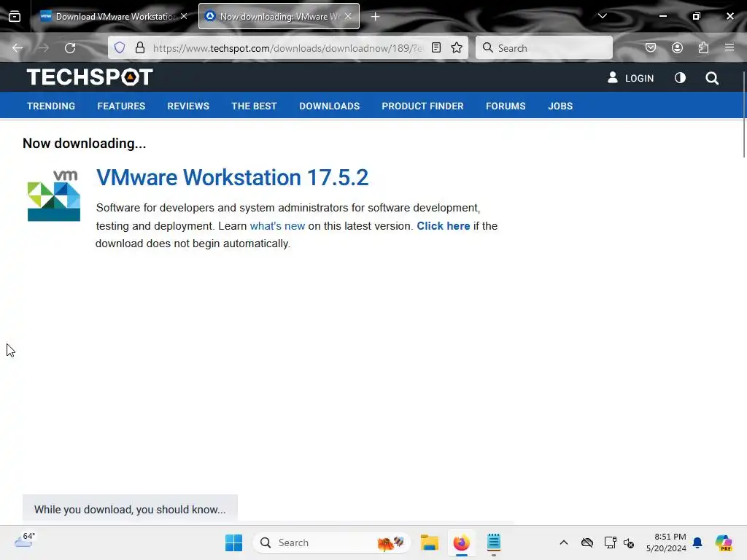Close the Now downloading tab
Viewport: 747px width, 560px height.
[348, 16]
